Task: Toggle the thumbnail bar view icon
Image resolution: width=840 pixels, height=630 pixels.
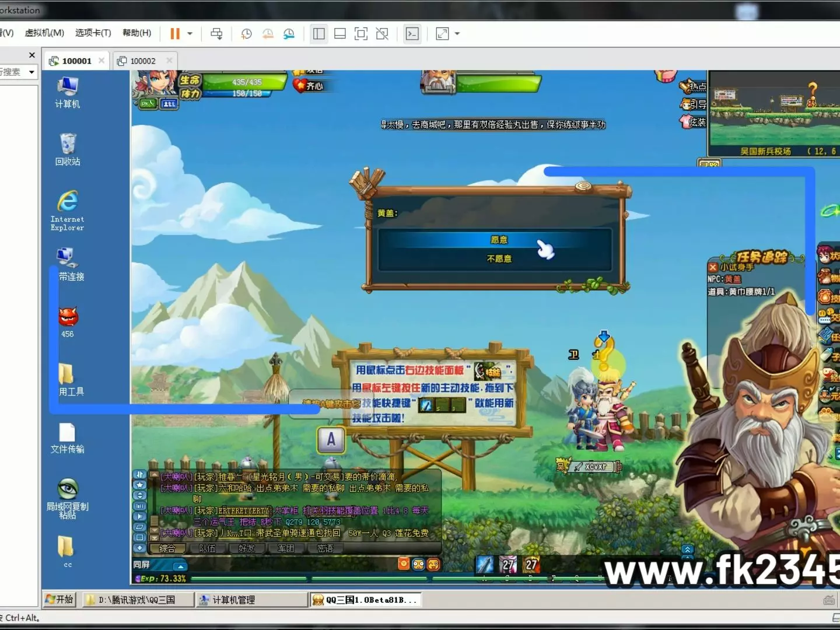Action: pos(340,34)
